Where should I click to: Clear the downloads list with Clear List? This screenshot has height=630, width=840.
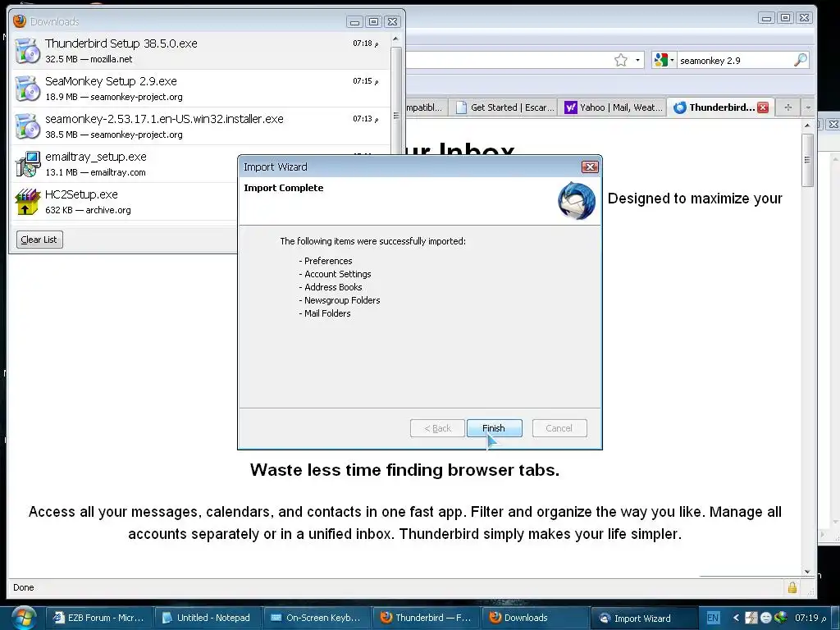click(39, 240)
